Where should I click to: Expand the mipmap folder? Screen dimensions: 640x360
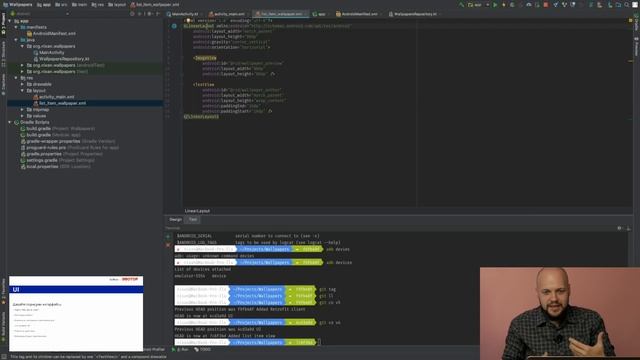(22, 109)
